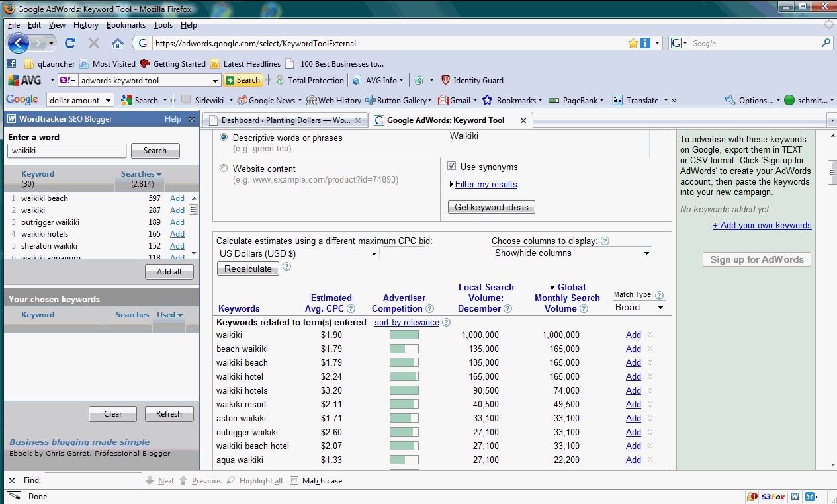837x504 pixels.
Task: Click the Facebook bookmark icon
Action: coord(11,64)
